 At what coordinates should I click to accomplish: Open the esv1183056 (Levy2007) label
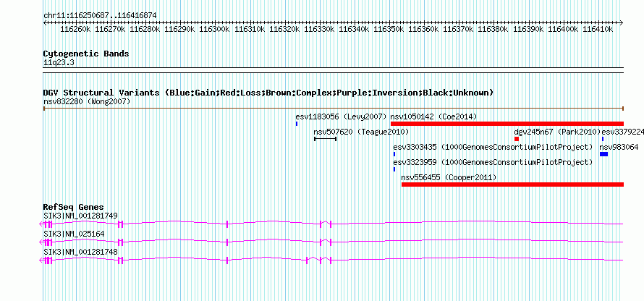[342, 116]
